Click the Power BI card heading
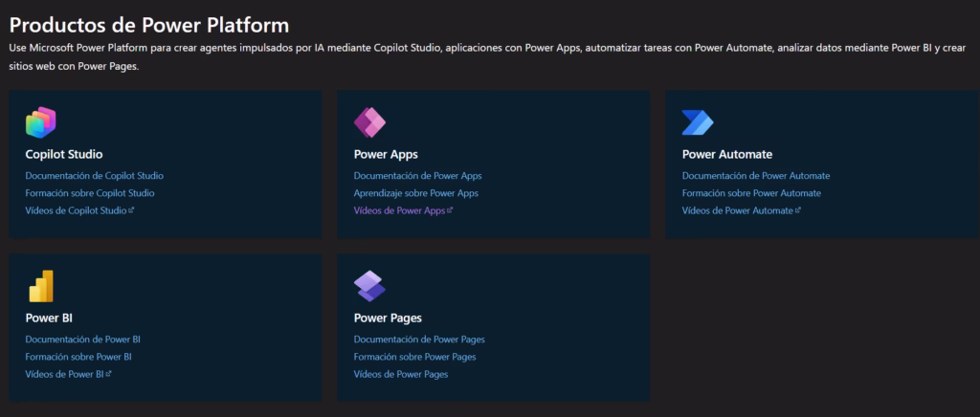Screen dimensions: 980x417 50,318
